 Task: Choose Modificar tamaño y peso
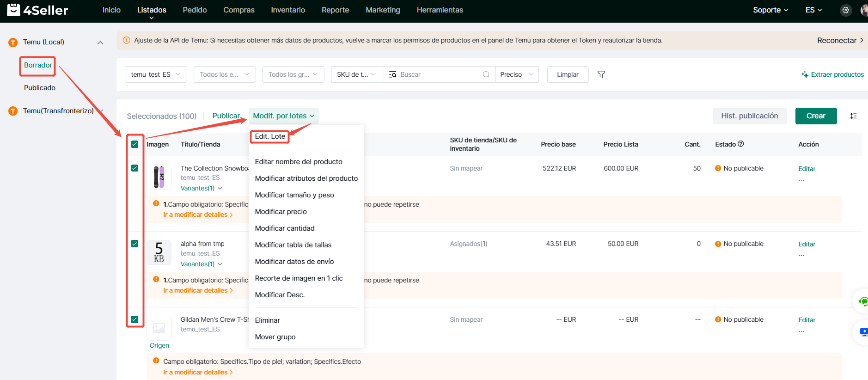pos(294,195)
